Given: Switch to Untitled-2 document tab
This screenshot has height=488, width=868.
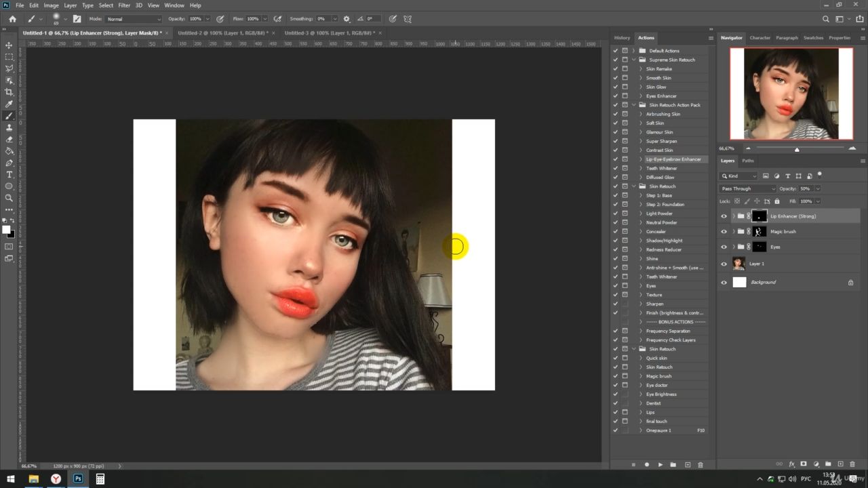Looking at the screenshot, I should point(221,33).
